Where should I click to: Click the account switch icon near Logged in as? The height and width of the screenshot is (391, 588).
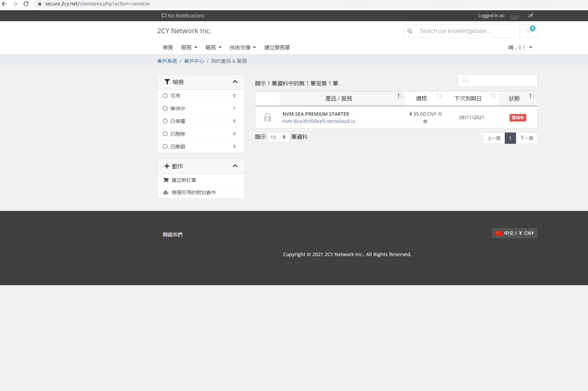point(530,15)
